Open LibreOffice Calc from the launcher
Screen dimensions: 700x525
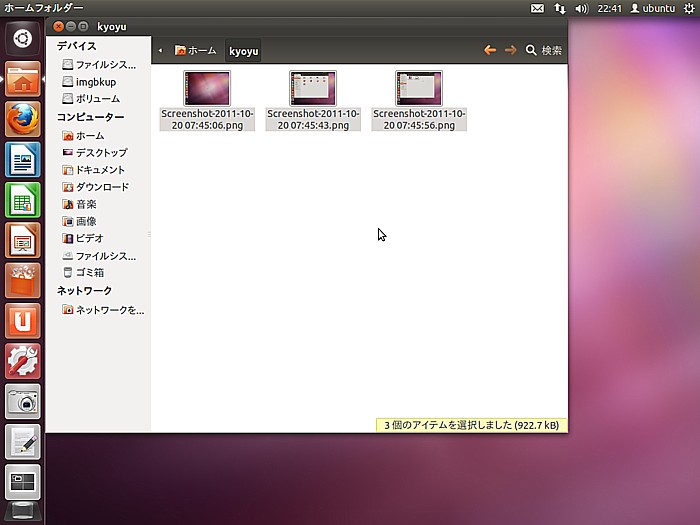point(22,200)
